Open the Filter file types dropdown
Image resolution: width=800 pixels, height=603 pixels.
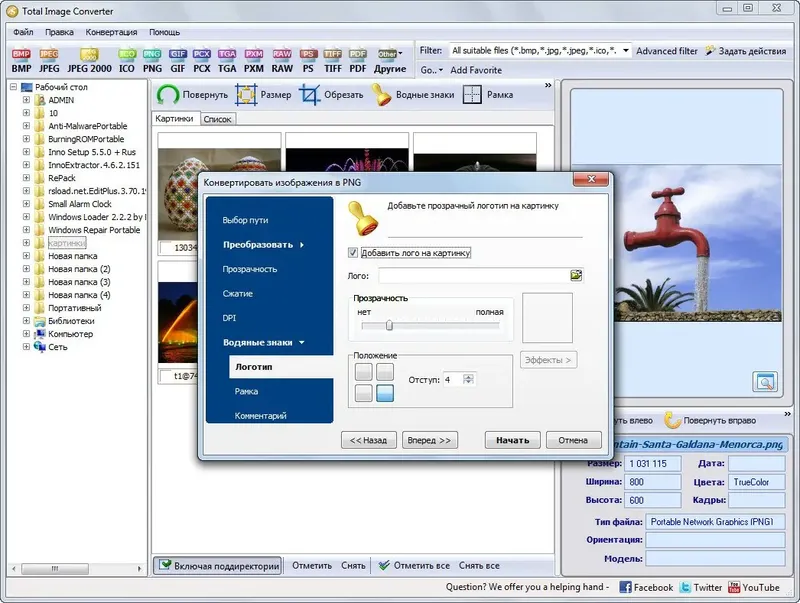pos(626,51)
